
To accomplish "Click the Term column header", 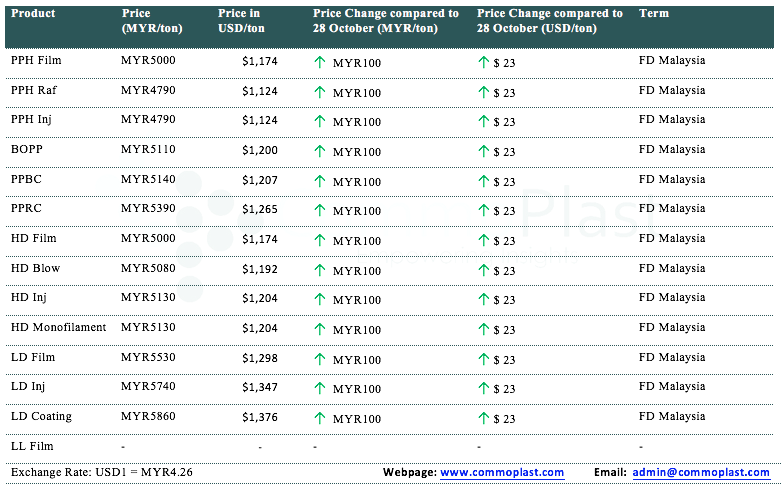I will tap(653, 14).
